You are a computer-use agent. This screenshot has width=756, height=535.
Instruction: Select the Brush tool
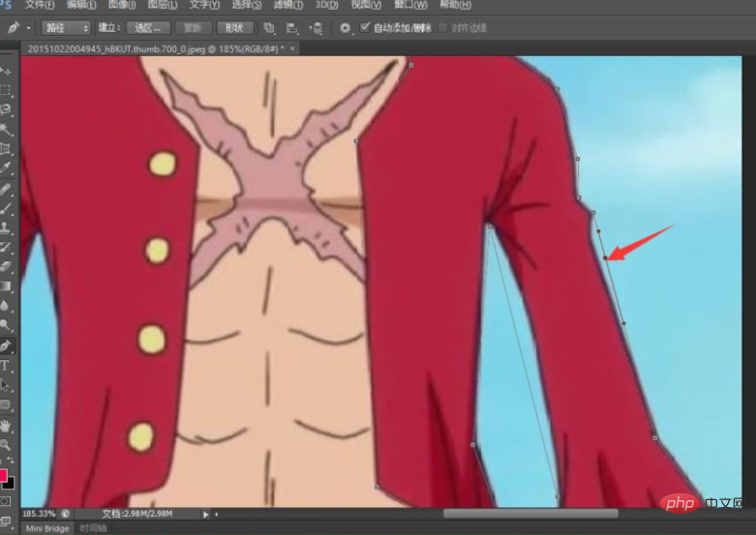[6, 208]
